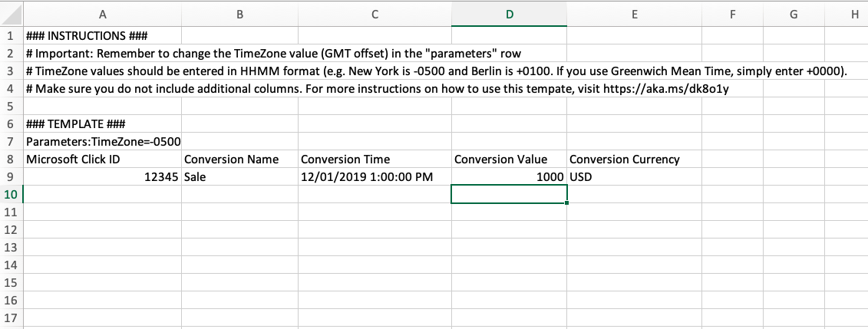Image resolution: width=868 pixels, height=329 pixels.
Task: Select the column D header
Action: 509,13
